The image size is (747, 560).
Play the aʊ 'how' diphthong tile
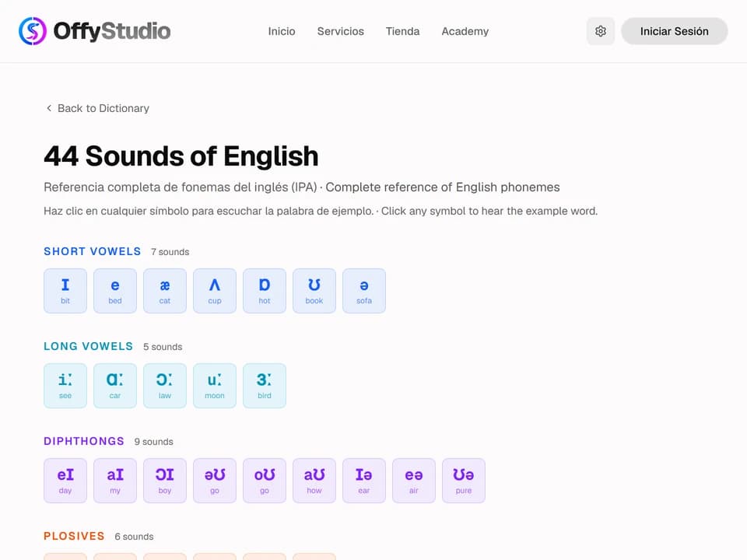point(314,481)
